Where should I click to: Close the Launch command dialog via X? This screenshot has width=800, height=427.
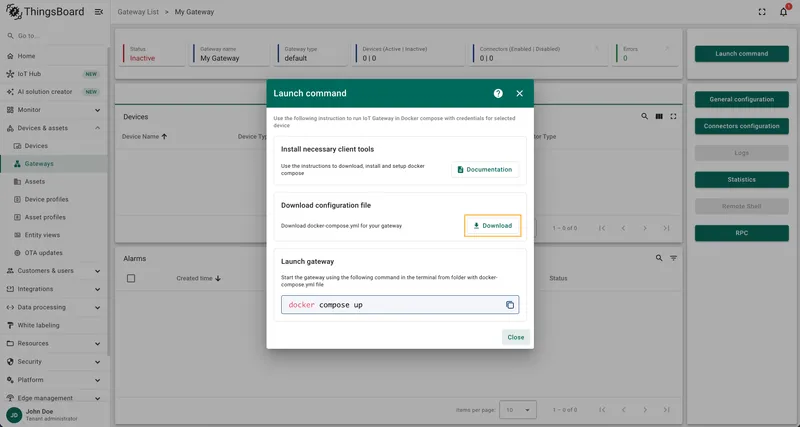click(x=519, y=93)
